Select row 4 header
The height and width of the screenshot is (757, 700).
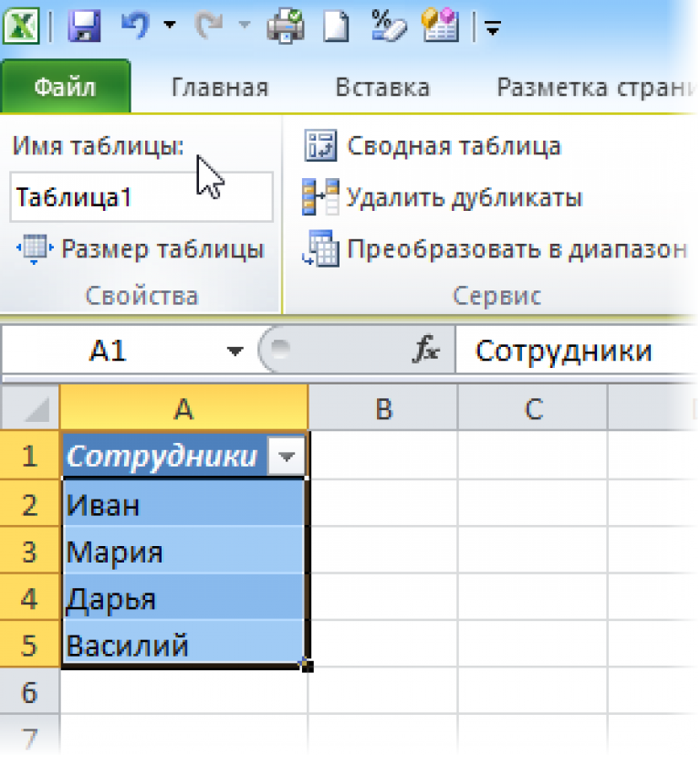point(29,598)
